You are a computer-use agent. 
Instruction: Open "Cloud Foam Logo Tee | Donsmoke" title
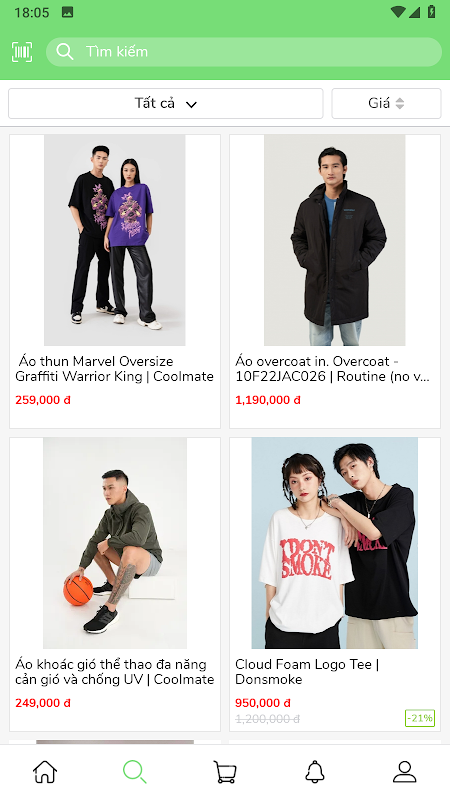click(x=307, y=672)
